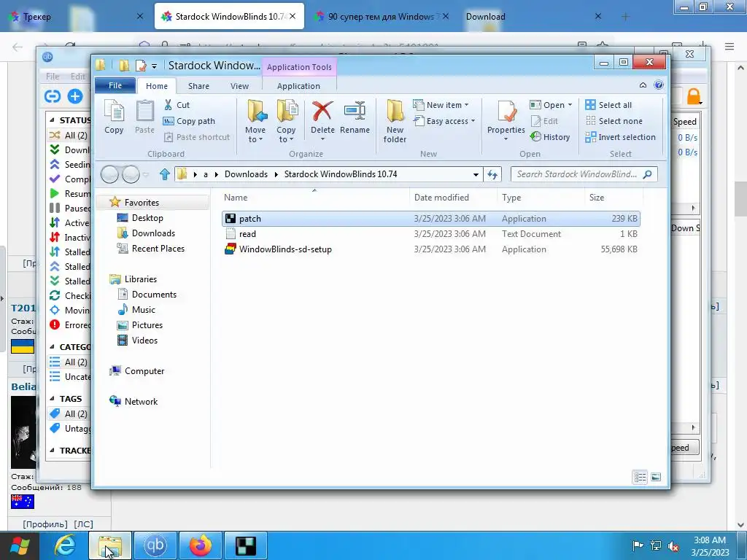The image size is (747, 560).
Task: Click the muted volume tray icon
Action: (673, 545)
